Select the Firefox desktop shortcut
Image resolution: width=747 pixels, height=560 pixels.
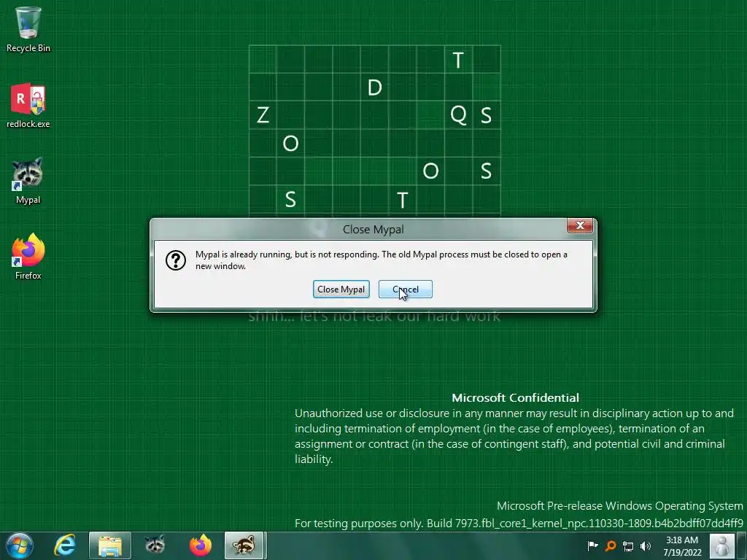point(28,257)
